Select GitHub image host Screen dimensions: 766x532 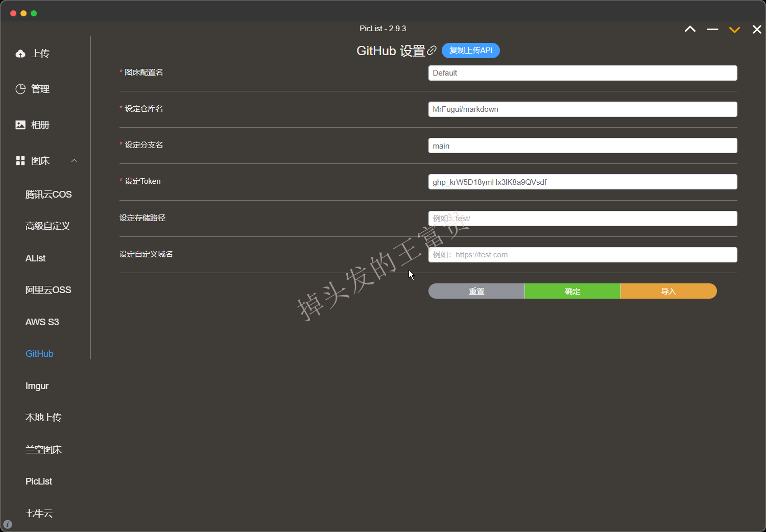point(39,354)
